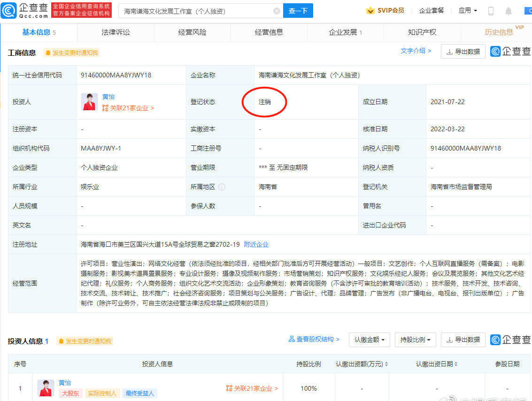Viewport: 532px width, 401px height.
Task: Click 发生变更时通知我 next to 投资人信息
Action: [x=85, y=341]
